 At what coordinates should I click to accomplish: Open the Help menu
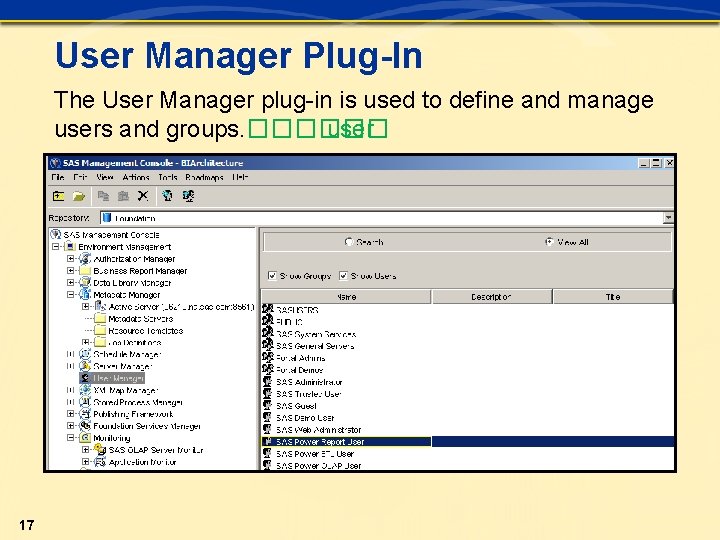click(240, 177)
